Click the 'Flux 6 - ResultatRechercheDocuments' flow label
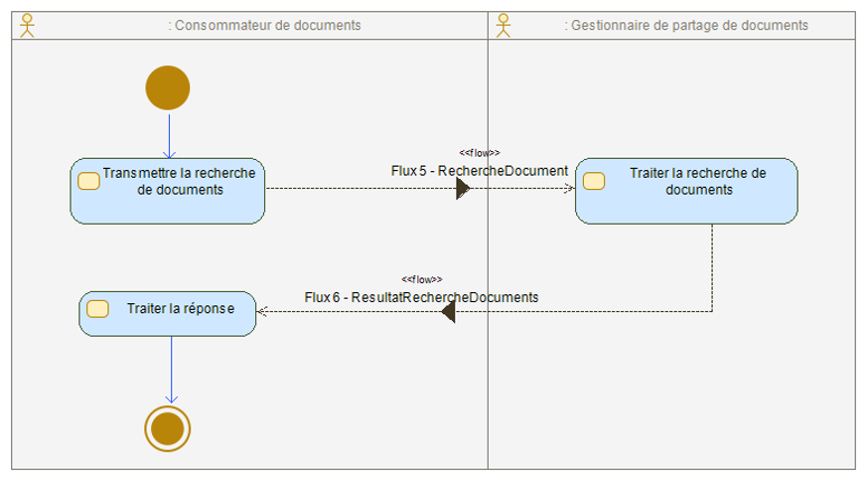This screenshot has height=481, width=868. point(421,296)
